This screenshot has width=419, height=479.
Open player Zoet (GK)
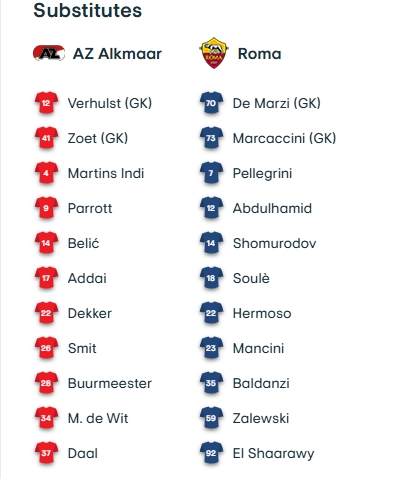click(98, 138)
